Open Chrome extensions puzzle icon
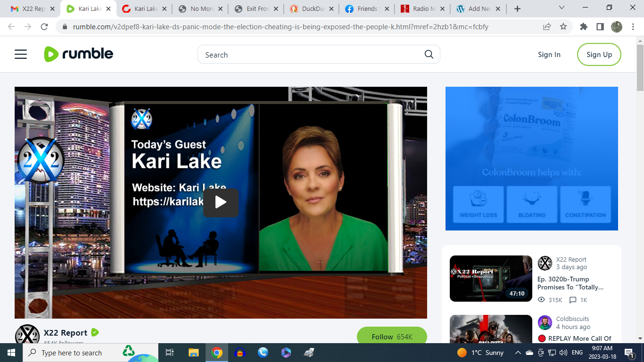Image resolution: width=644 pixels, height=362 pixels. [584, 27]
